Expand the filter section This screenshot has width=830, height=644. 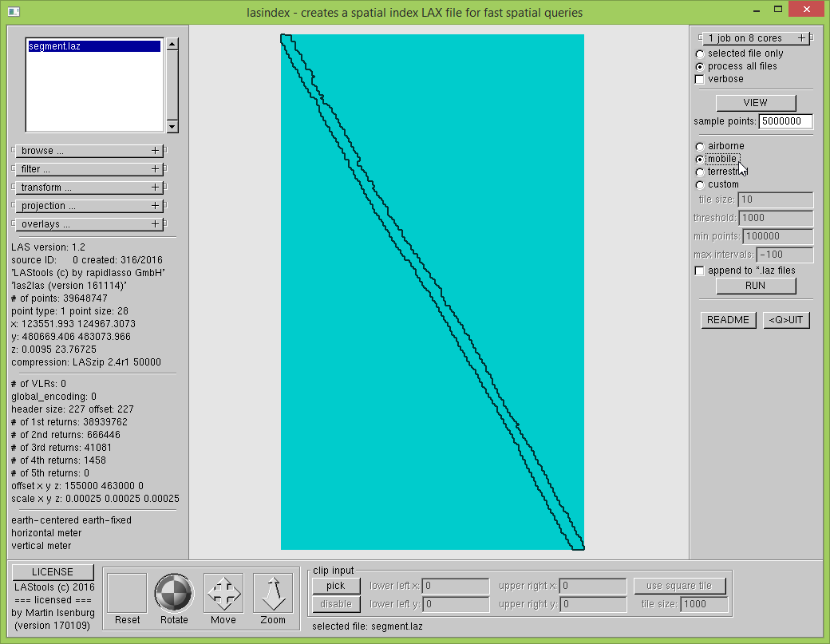89,169
